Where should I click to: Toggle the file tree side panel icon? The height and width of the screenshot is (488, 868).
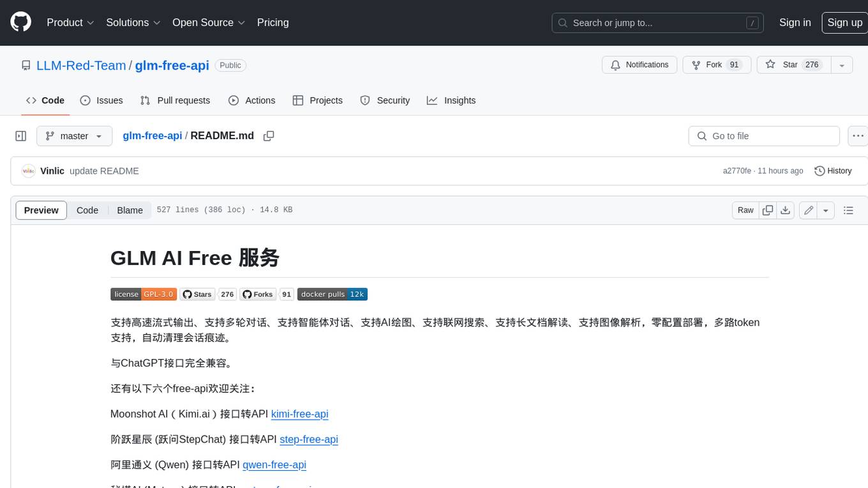click(21, 136)
